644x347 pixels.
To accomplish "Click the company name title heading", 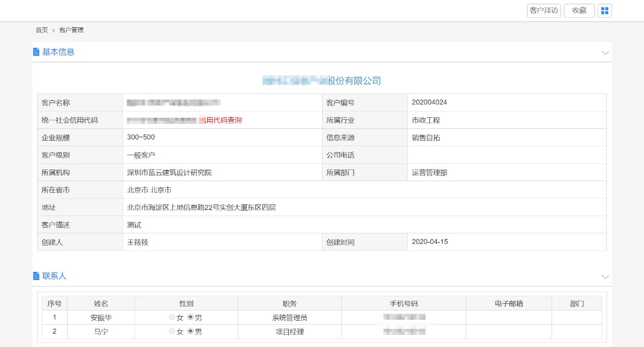I will [321, 81].
